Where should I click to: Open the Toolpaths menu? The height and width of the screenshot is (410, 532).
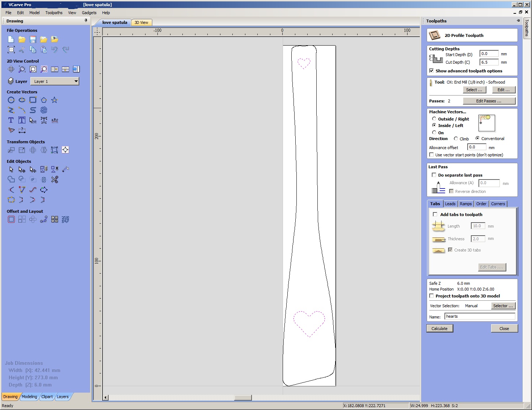pos(54,12)
